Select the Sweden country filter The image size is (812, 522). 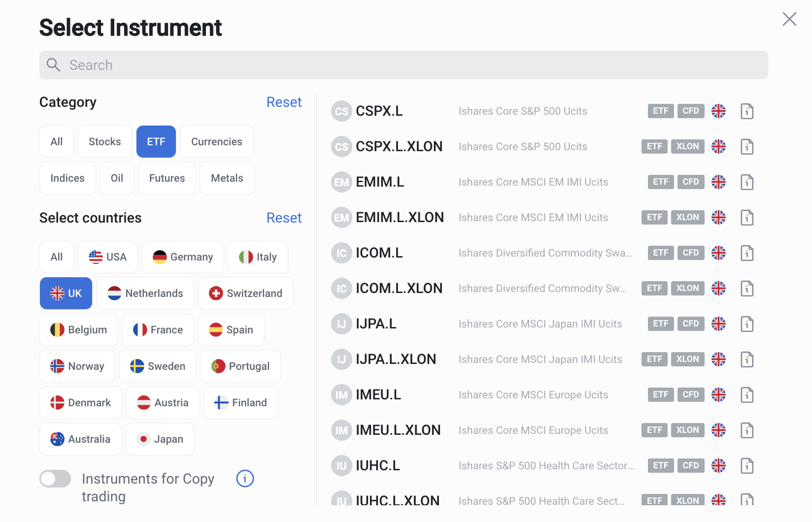pyautogui.click(x=158, y=366)
